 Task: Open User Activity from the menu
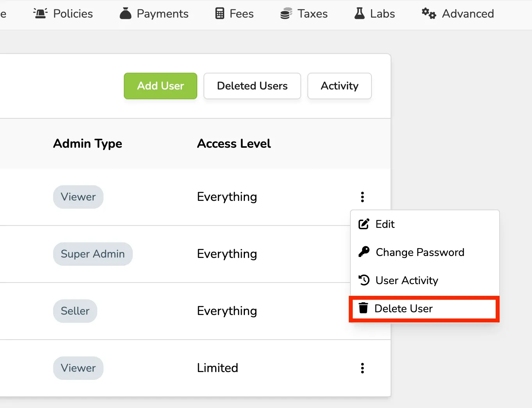coord(425,281)
